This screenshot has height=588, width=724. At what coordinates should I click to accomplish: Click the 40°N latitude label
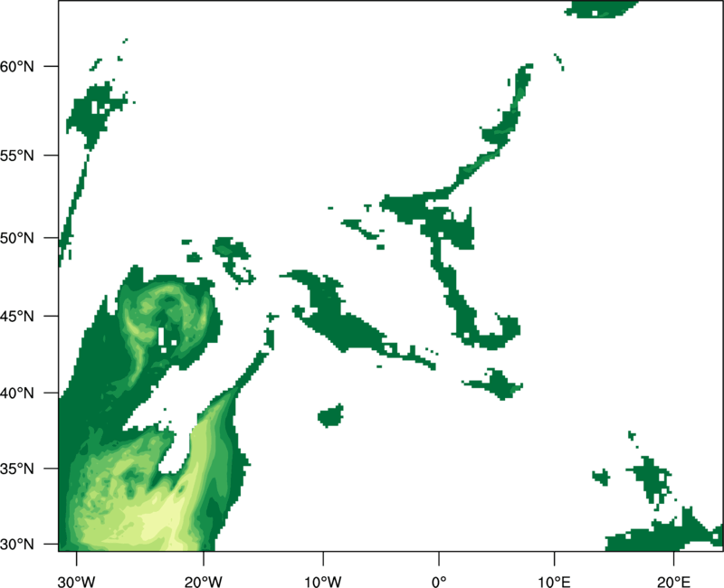(x=16, y=394)
